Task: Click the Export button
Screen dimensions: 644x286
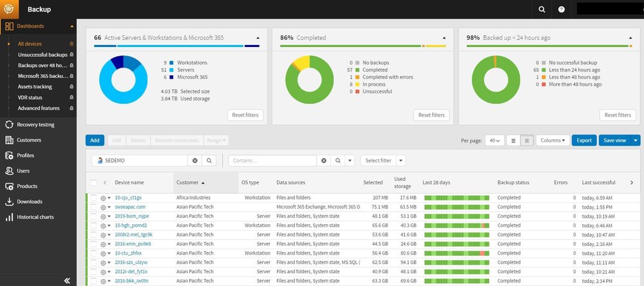Action: click(584, 140)
